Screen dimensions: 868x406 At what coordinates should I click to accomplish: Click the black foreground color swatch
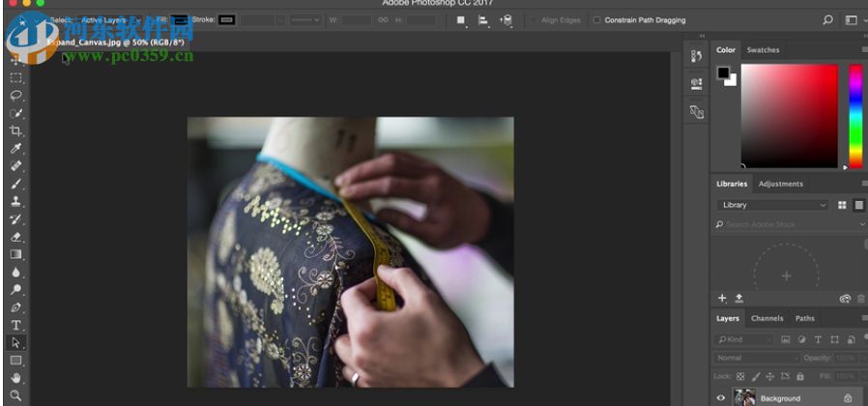[x=723, y=72]
